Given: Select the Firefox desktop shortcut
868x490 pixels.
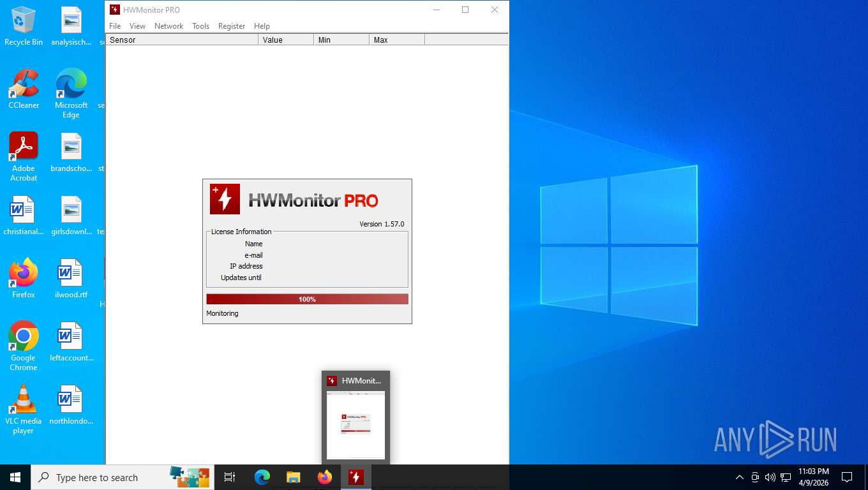Looking at the screenshot, I should tap(24, 279).
